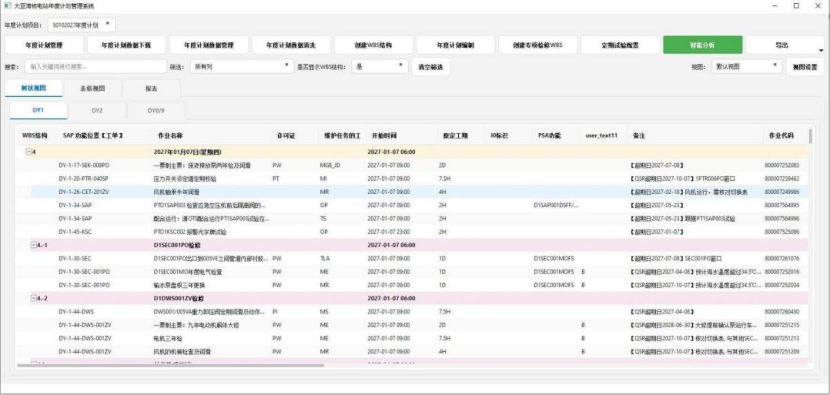The width and height of the screenshot is (830, 395).
Task: Click job code 800007261076
Action: pos(782,258)
